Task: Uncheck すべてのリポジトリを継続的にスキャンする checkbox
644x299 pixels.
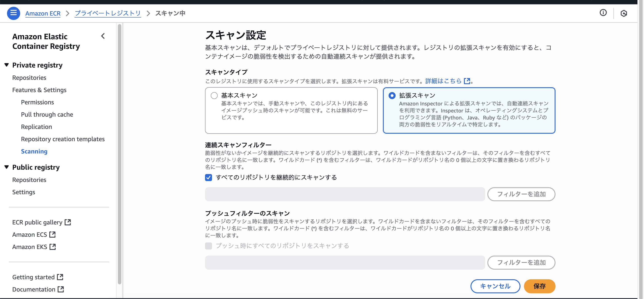Action: coord(209,178)
